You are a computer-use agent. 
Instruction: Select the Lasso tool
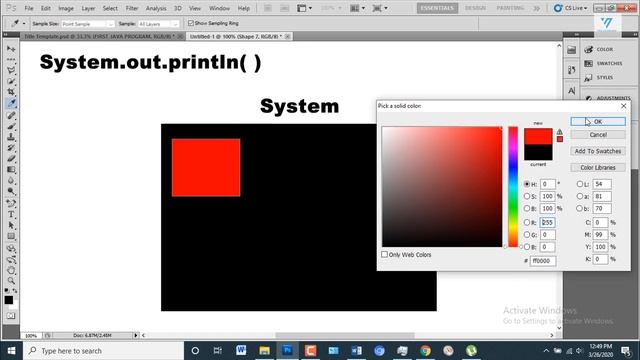point(11,70)
